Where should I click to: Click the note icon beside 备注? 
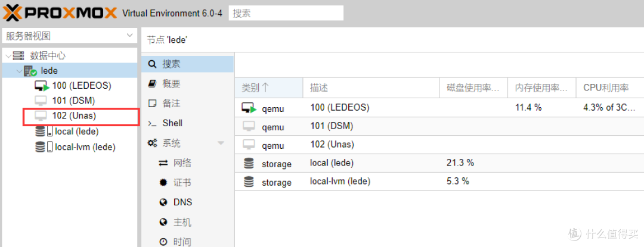152,103
